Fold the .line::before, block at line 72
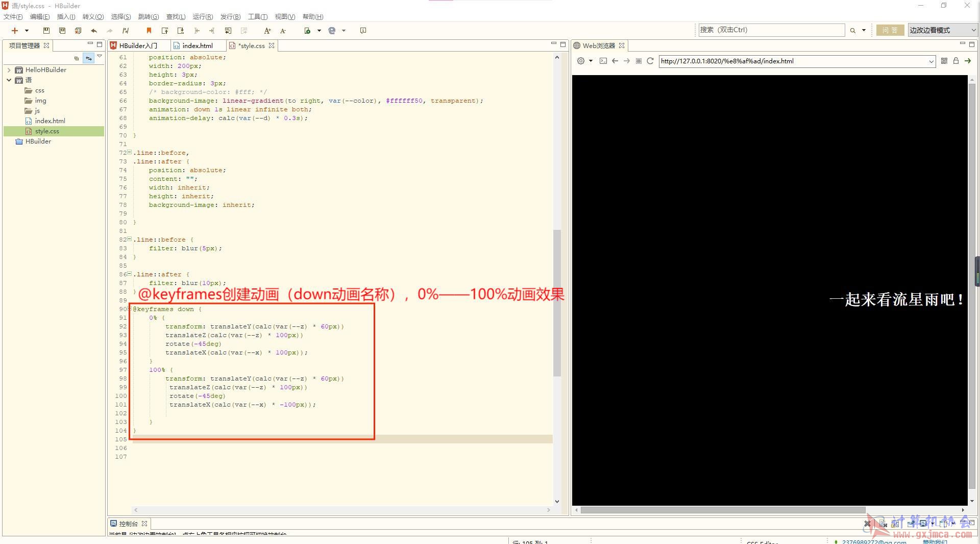The height and width of the screenshot is (544, 980). (x=129, y=152)
